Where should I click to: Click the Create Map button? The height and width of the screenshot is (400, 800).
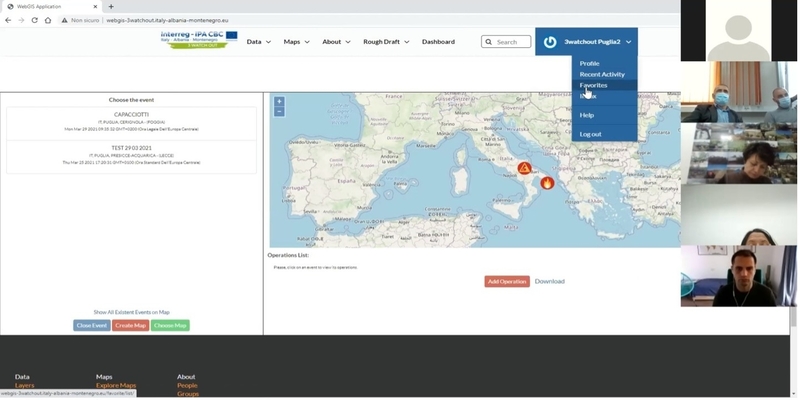pos(131,326)
